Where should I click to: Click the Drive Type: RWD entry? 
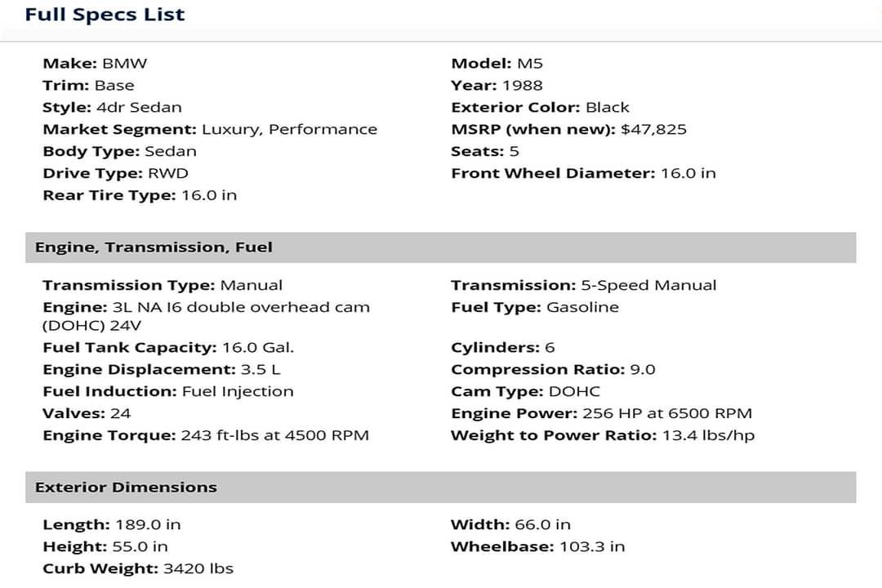click(x=115, y=173)
